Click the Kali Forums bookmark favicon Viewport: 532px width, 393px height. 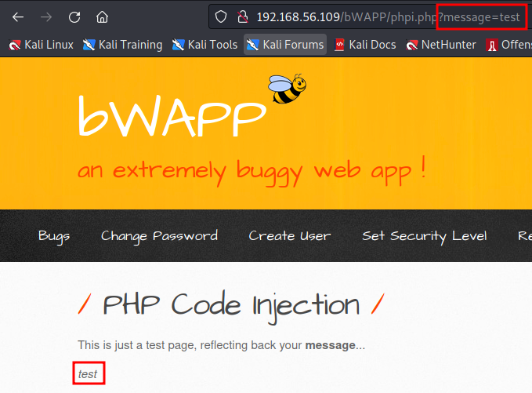[253, 45]
